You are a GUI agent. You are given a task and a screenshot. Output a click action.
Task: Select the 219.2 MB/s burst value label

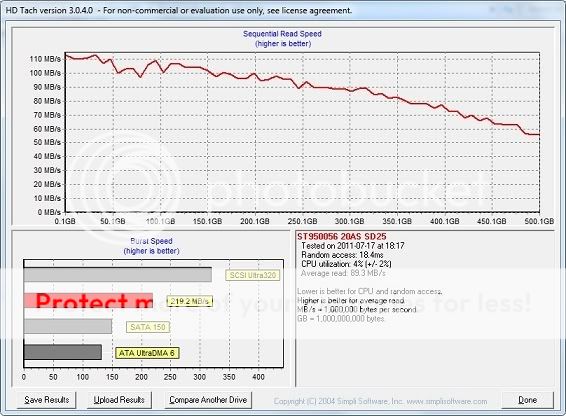point(190,301)
